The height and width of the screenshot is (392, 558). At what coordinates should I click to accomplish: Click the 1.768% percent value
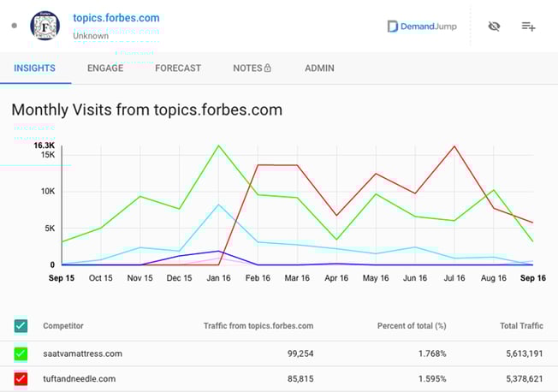[x=432, y=353]
